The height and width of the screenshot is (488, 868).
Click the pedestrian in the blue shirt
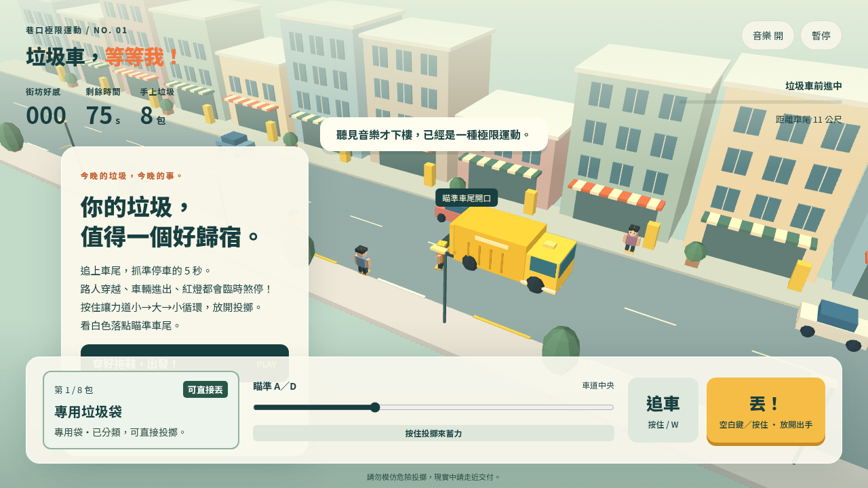click(x=362, y=260)
